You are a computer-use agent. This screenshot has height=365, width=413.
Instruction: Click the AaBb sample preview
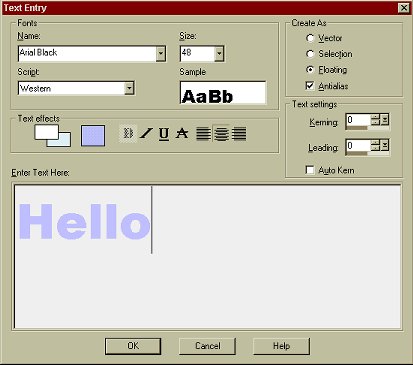223,93
